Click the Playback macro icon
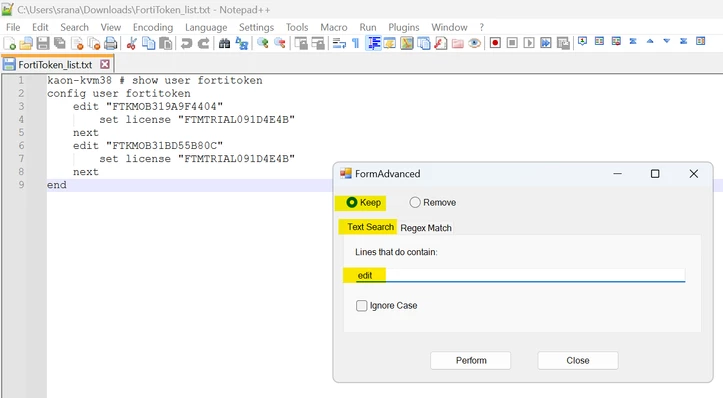The image size is (723, 398). click(x=529, y=43)
